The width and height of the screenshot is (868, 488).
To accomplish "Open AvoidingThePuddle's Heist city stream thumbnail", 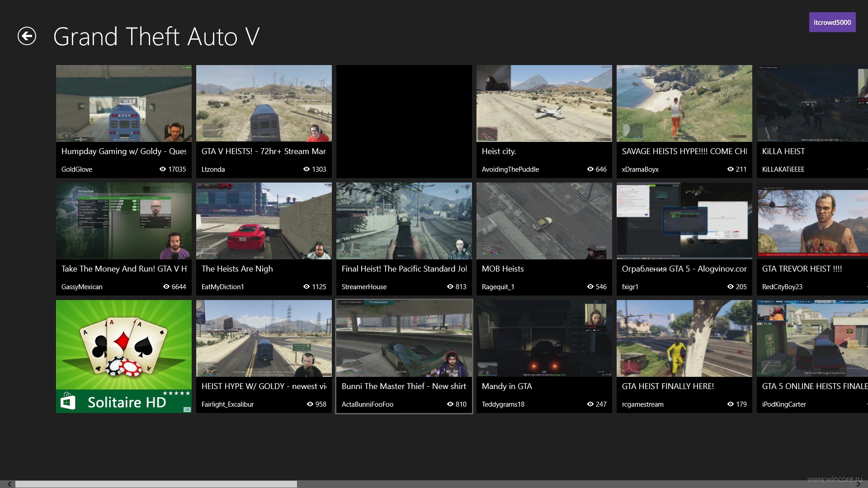I will point(544,103).
